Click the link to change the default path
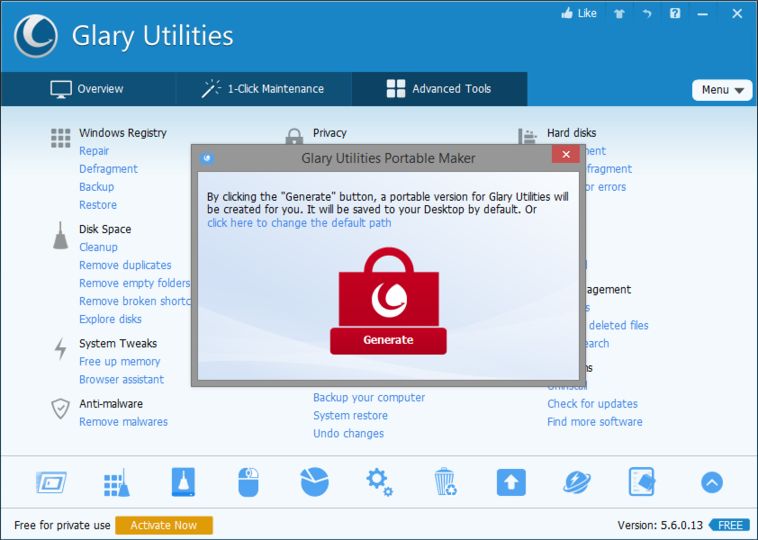The height and width of the screenshot is (540, 758). click(299, 223)
